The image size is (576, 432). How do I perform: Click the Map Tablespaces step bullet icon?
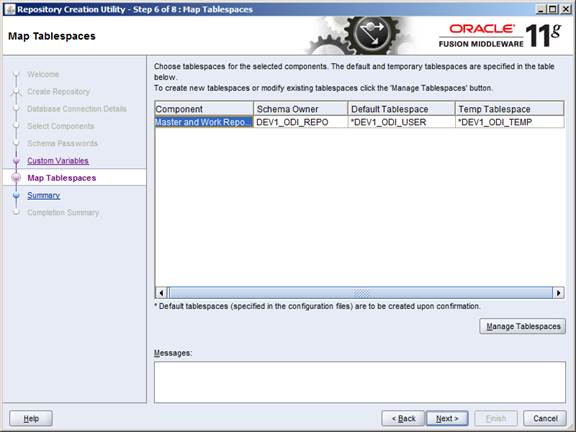(16, 178)
